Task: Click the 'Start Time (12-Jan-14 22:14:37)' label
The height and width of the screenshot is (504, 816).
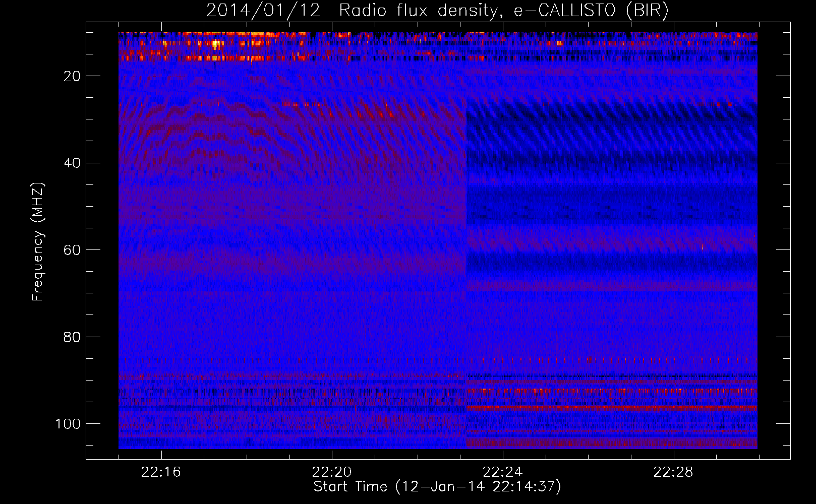Action: pyautogui.click(x=437, y=487)
